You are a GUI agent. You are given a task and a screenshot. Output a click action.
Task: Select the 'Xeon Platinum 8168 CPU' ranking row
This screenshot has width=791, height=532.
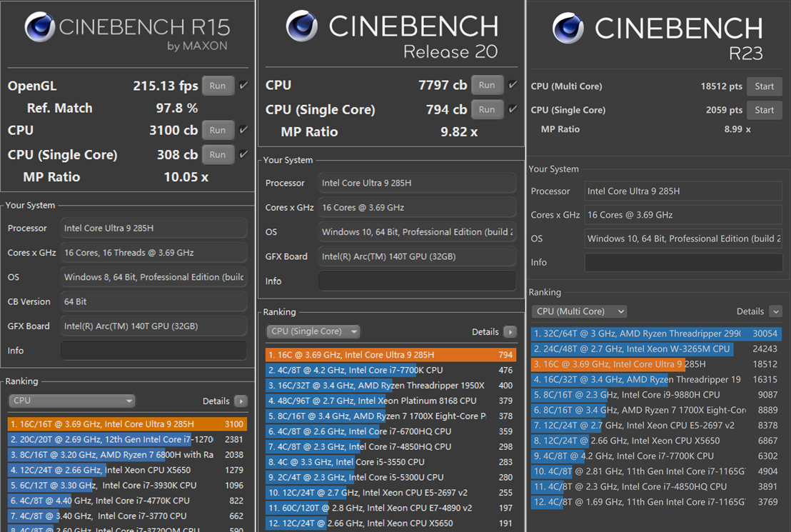(x=391, y=401)
